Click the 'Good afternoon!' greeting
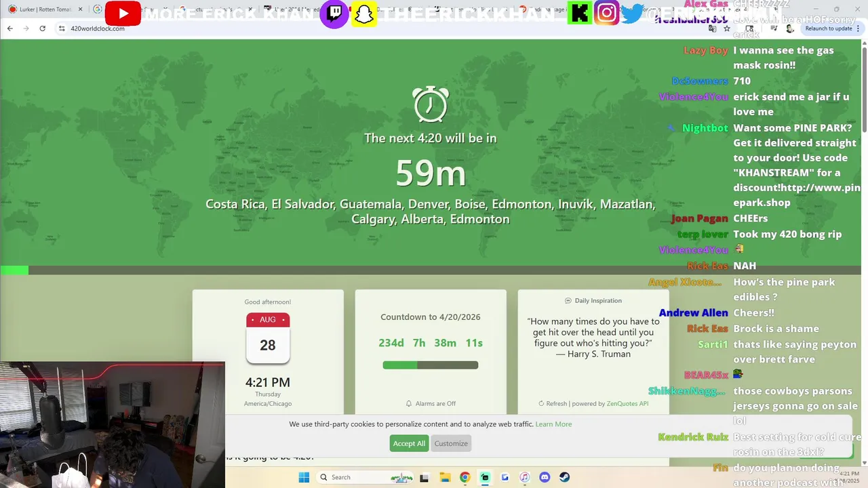This screenshot has width=868, height=488. point(268,302)
